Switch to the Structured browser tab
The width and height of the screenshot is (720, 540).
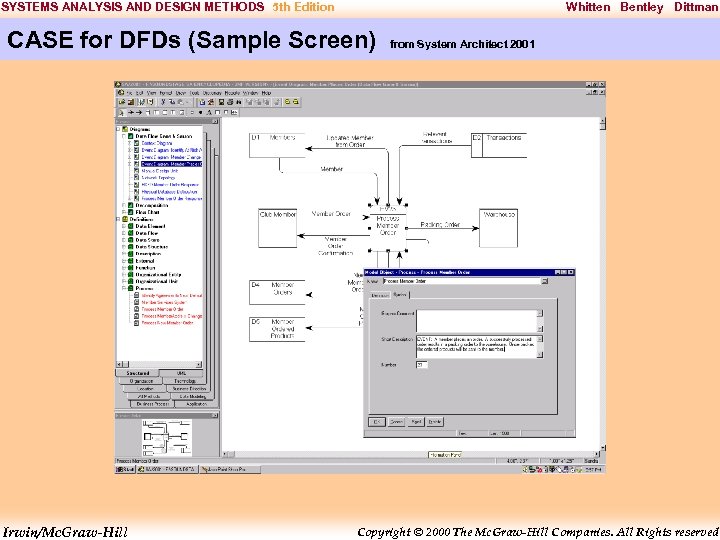click(137, 373)
